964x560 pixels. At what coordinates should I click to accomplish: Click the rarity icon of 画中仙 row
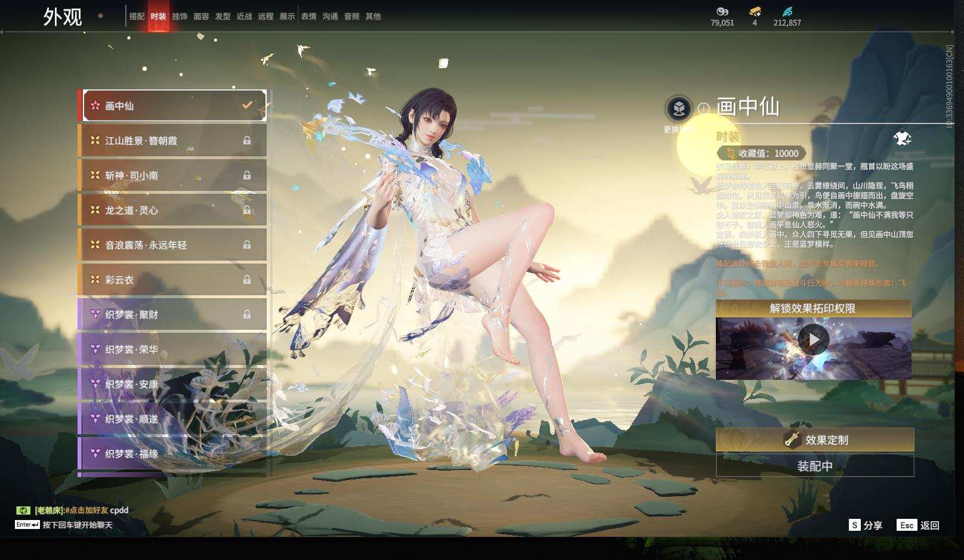coord(95,106)
